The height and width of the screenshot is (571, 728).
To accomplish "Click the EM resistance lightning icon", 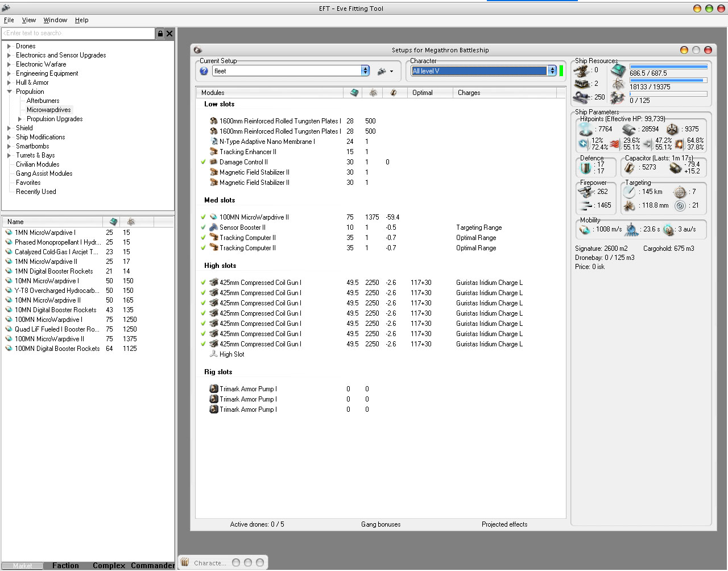I will tap(583, 144).
